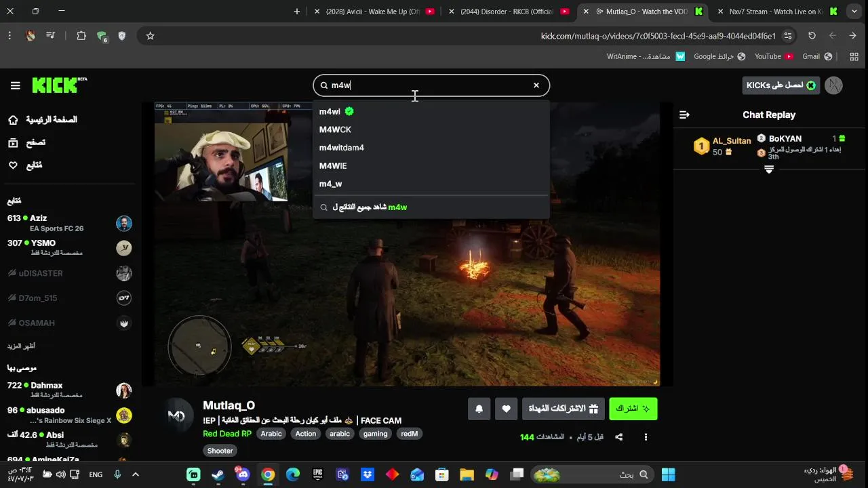Open Aziz channel in the following list
Image resolution: width=868 pixels, height=488 pixels.
[69, 223]
